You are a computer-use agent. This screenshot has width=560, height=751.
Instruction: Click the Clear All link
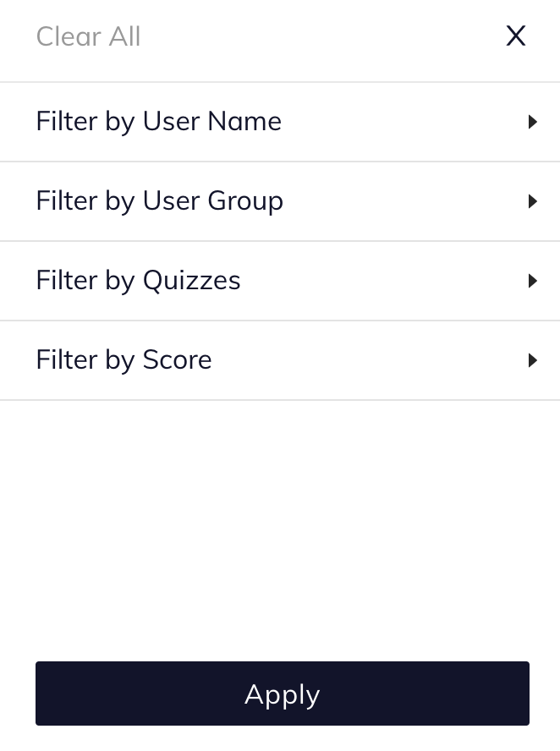[88, 36]
